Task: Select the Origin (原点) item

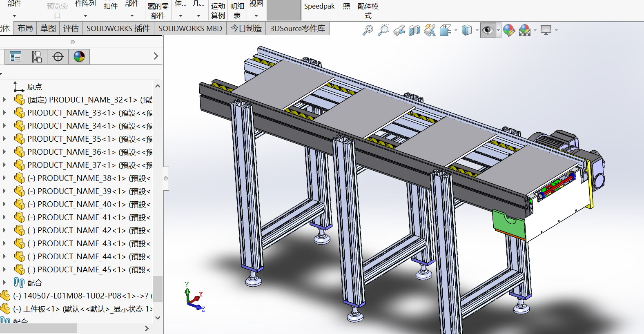Action: click(x=35, y=87)
